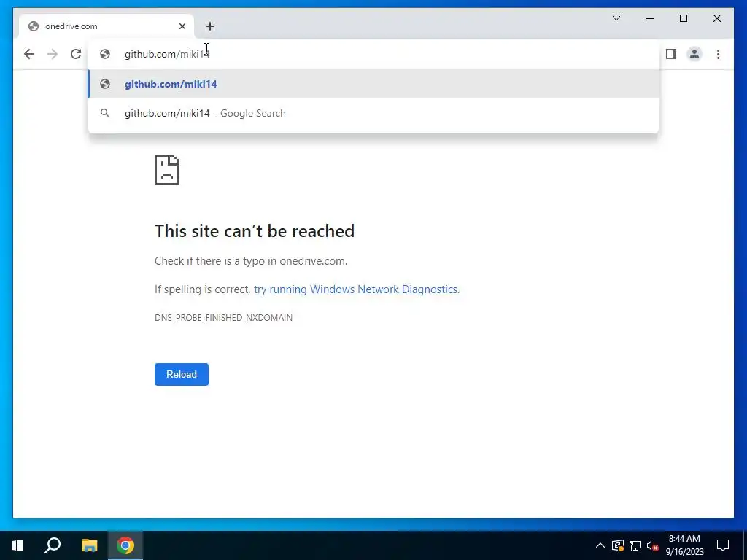
Task: Open Chrome three-dot menu
Action: click(x=718, y=54)
